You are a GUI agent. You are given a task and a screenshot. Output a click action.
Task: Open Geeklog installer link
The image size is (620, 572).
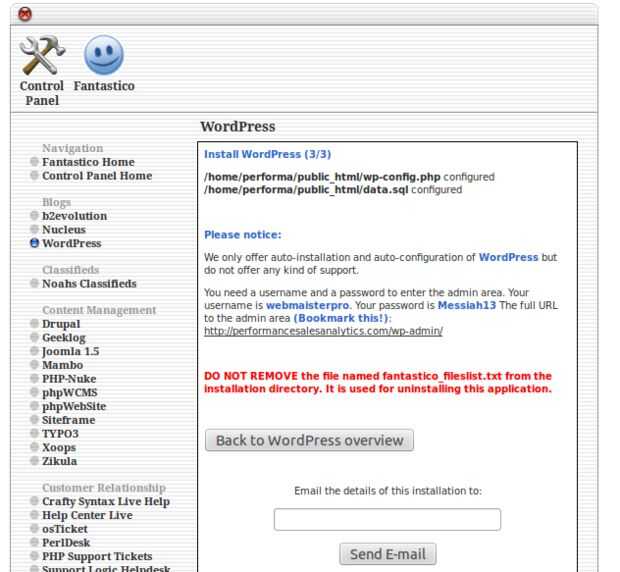point(64,338)
